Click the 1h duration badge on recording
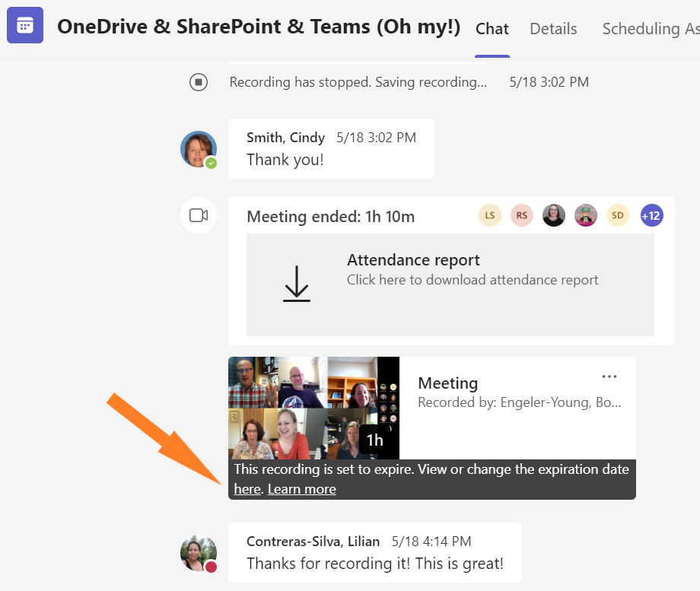Viewport: 700px width, 591px height. click(375, 440)
